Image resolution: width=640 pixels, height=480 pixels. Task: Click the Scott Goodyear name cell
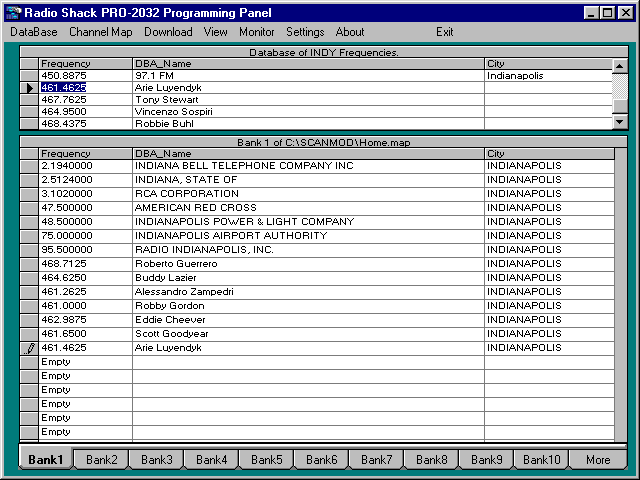pyautogui.click(x=308, y=334)
